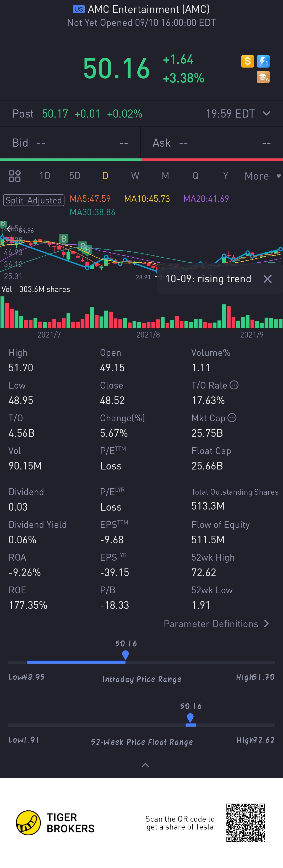The height and width of the screenshot is (868, 283).
Task: Tap the blue lightning bolt icon
Action: click(263, 61)
